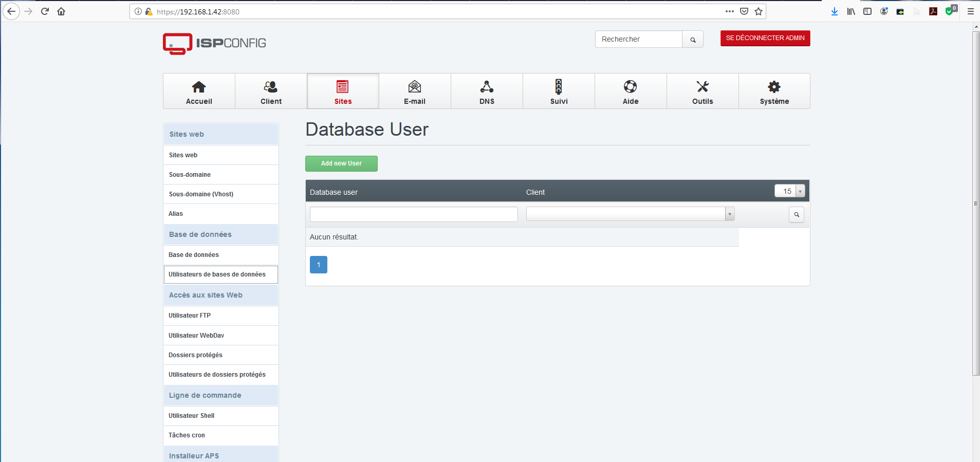Open the Système settings tab
This screenshot has height=462, width=980.
(x=774, y=91)
